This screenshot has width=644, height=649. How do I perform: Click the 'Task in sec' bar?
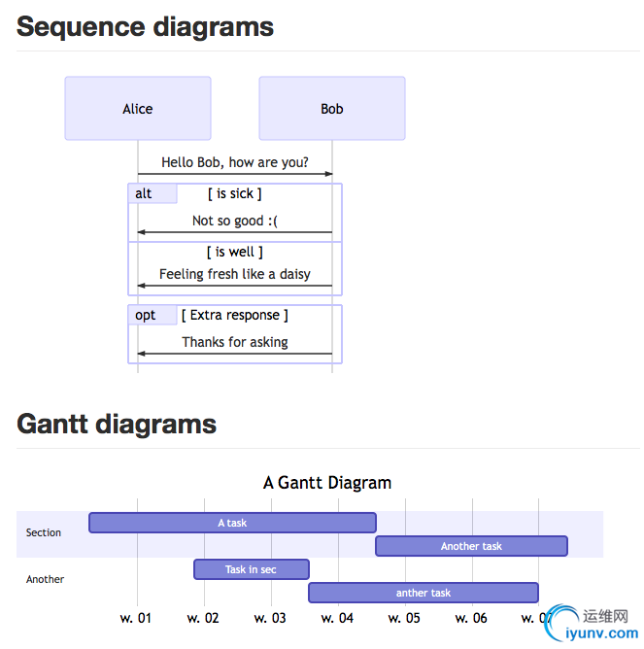[251, 569]
